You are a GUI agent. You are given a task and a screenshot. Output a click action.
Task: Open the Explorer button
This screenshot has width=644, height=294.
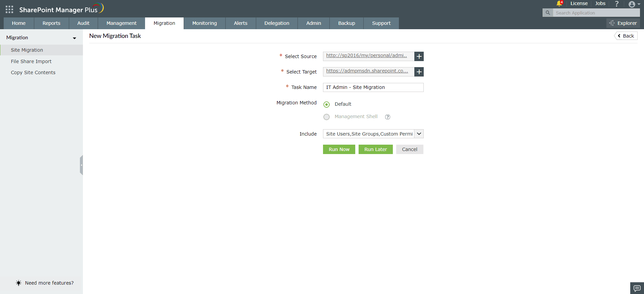pyautogui.click(x=623, y=23)
